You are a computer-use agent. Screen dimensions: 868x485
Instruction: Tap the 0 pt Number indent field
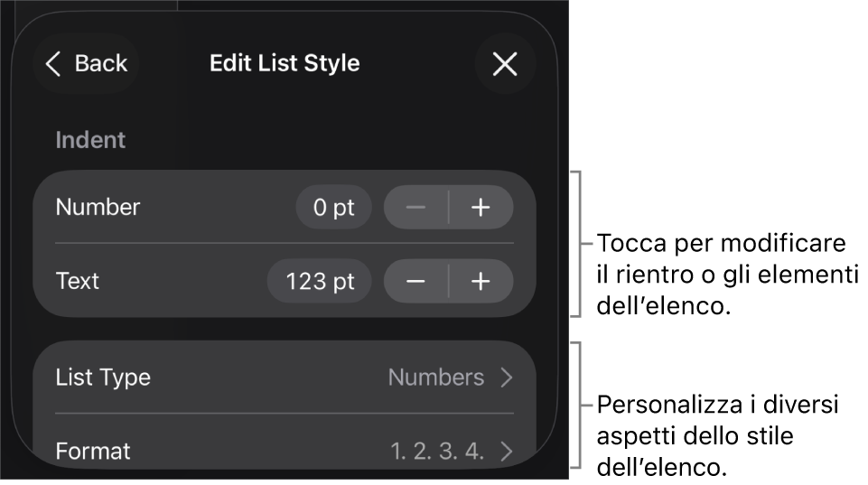click(x=333, y=208)
